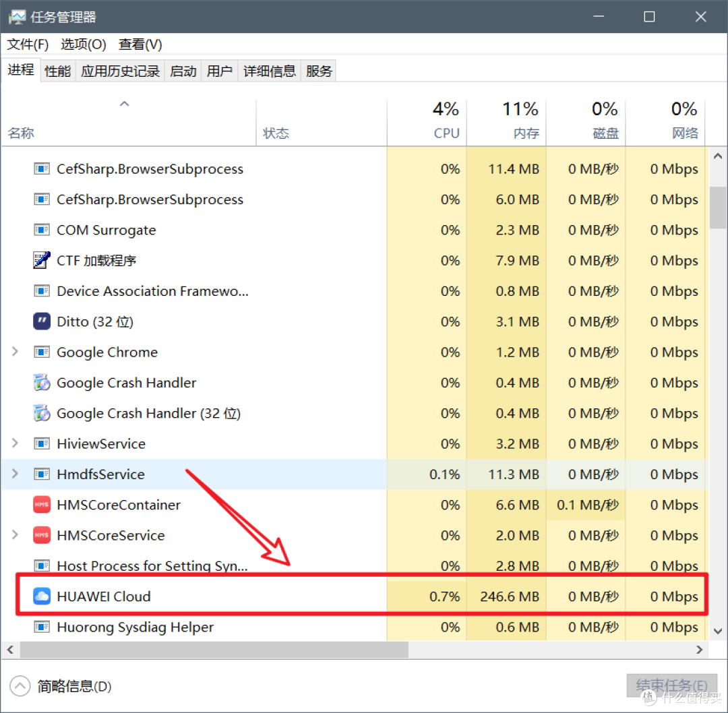Click the HMSCoreContainer red HMS icon

[42, 505]
